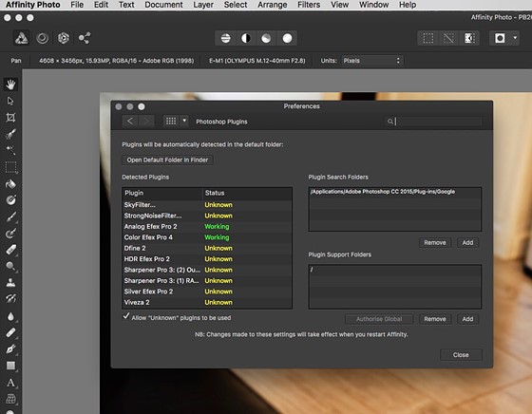Select the root '/' support folder entry

(394, 270)
